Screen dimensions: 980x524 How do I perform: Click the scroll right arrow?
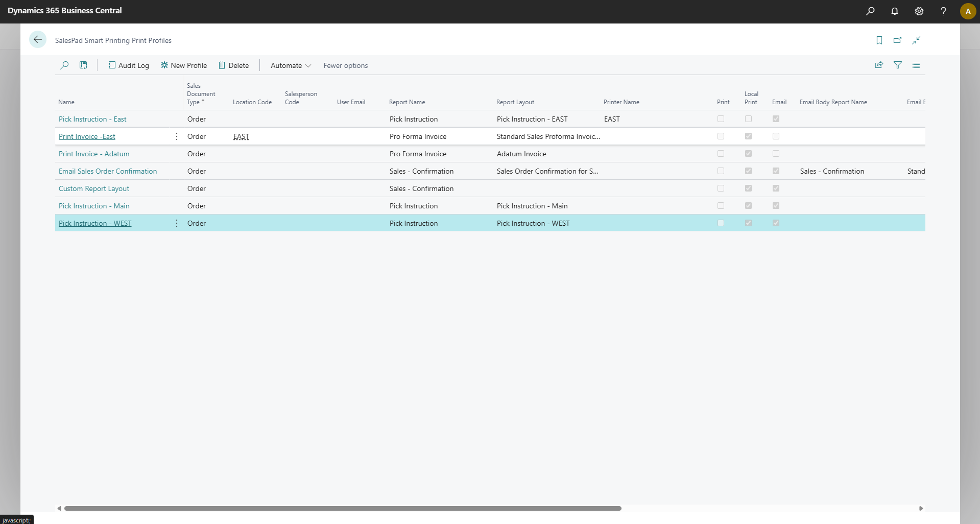click(x=921, y=508)
